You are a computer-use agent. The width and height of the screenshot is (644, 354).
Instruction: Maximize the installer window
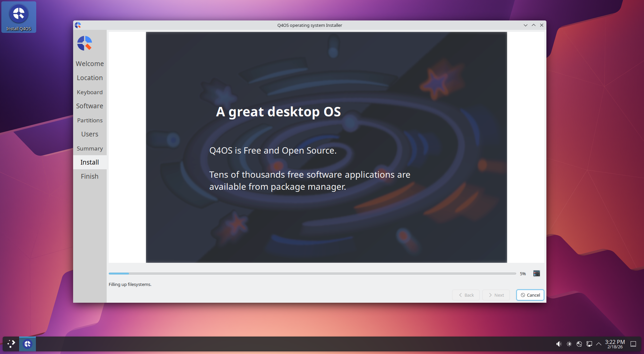click(533, 25)
